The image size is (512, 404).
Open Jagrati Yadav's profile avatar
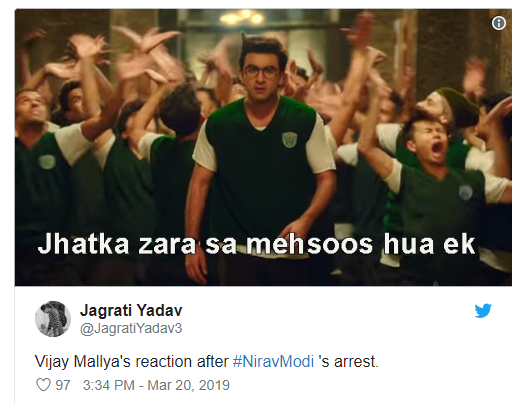click(53, 319)
